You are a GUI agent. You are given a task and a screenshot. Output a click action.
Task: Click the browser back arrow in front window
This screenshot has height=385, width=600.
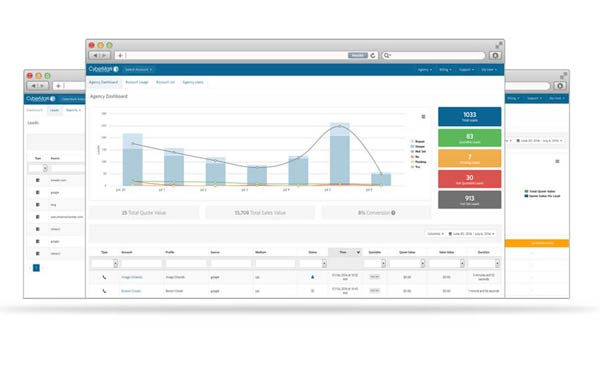click(95, 55)
